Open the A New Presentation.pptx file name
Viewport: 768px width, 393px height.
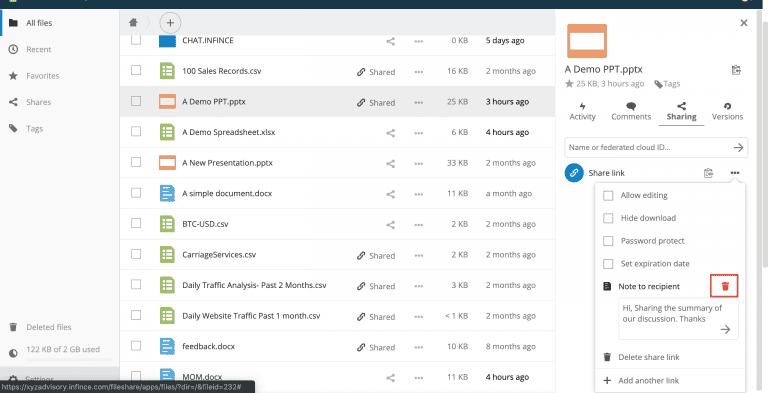[228, 163]
